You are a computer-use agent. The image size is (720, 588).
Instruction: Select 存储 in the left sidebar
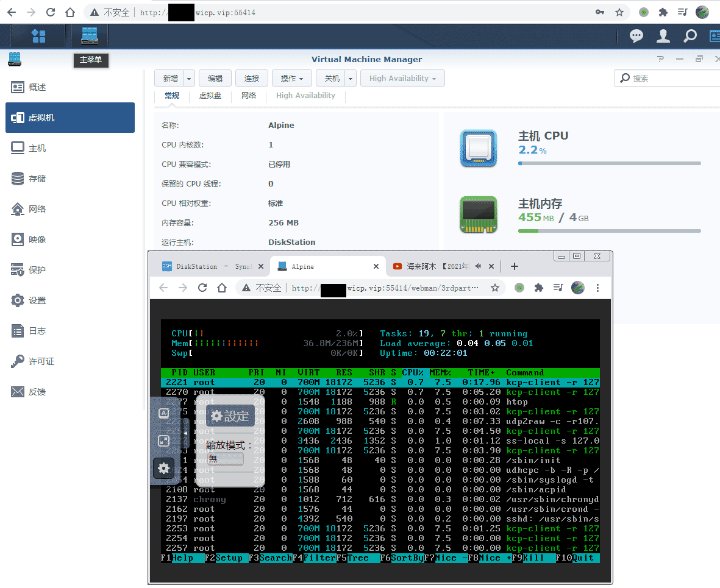[37, 179]
